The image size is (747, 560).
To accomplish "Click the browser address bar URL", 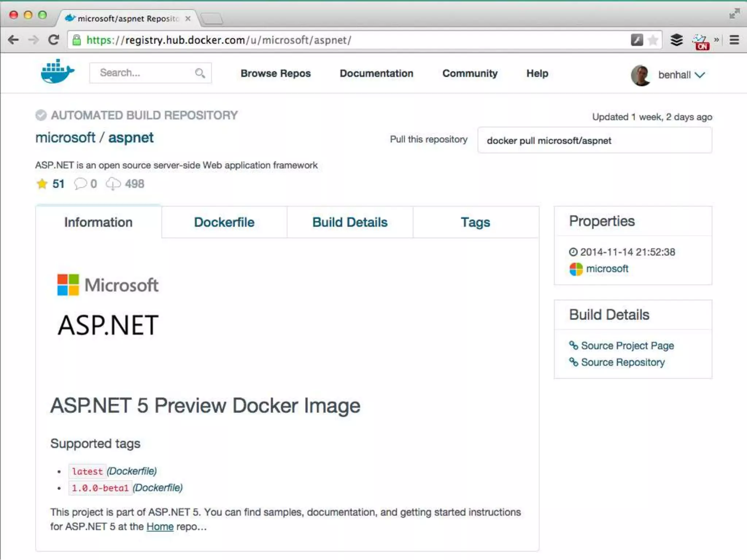I will point(219,40).
